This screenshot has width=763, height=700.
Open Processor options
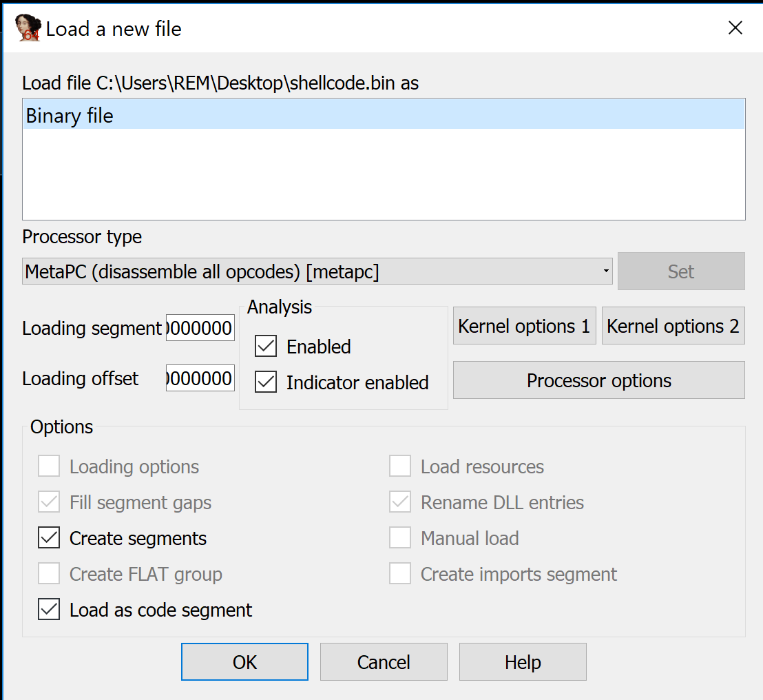tap(598, 380)
